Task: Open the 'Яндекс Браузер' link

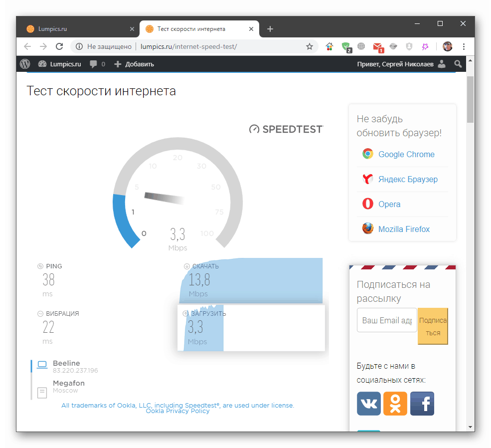Action: point(408,179)
